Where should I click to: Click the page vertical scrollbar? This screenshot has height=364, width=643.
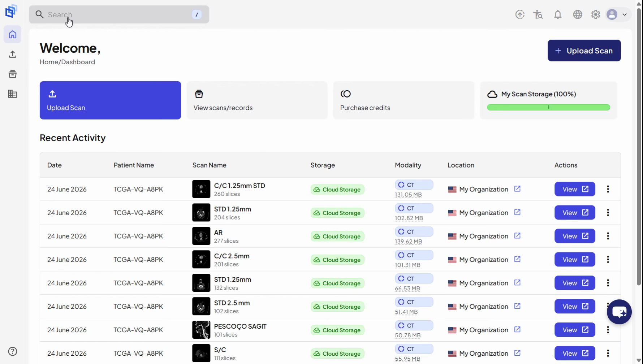click(x=639, y=146)
